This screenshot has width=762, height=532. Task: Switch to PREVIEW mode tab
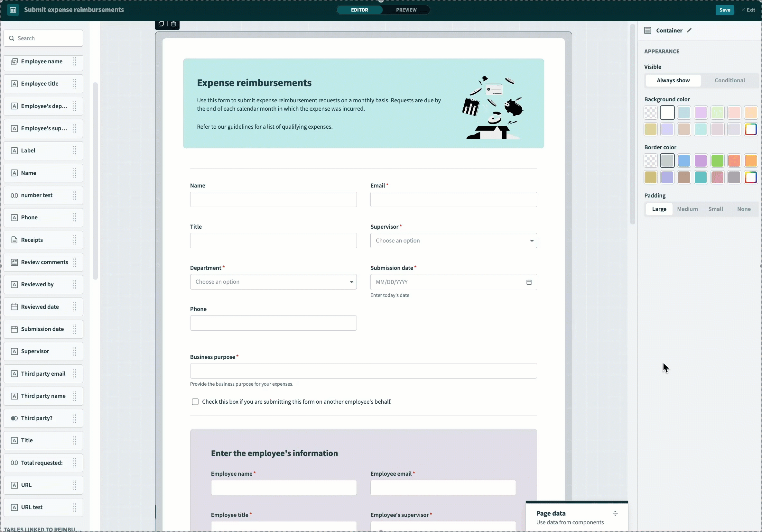pyautogui.click(x=406, y=10)
